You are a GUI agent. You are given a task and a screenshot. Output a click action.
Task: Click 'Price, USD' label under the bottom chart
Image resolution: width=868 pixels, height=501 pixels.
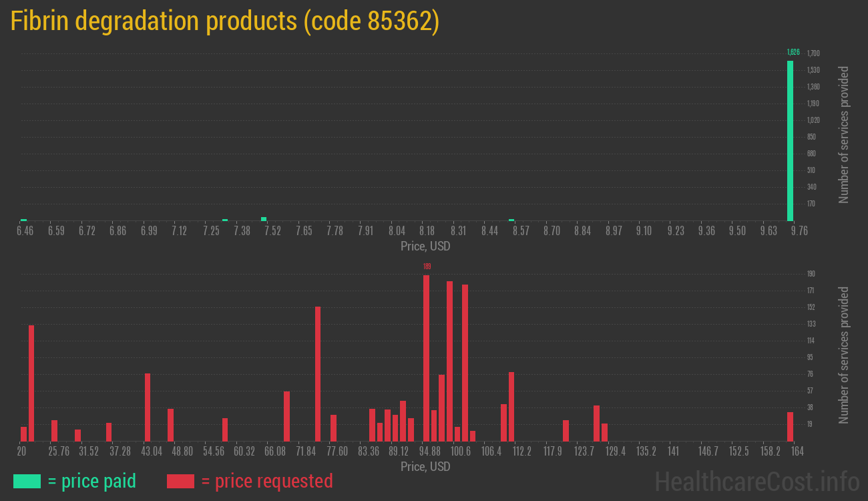[x=425, y=466]
